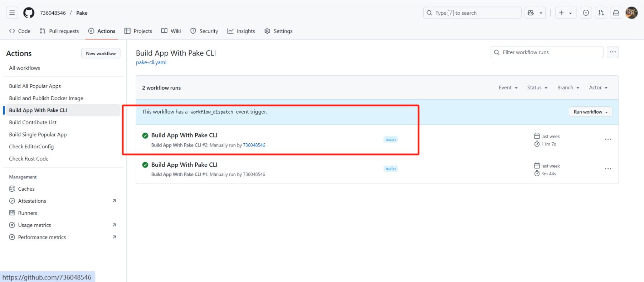Switch to the Wiki tab
Viewport: 644px width, 282px height.
171,31
